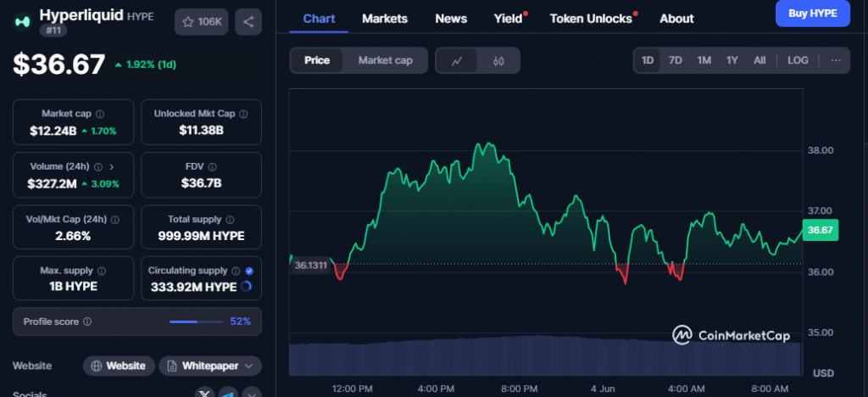Show Volume (24h) info icon
The height and width of the screenshot is (397, 868).
(98, 166)
